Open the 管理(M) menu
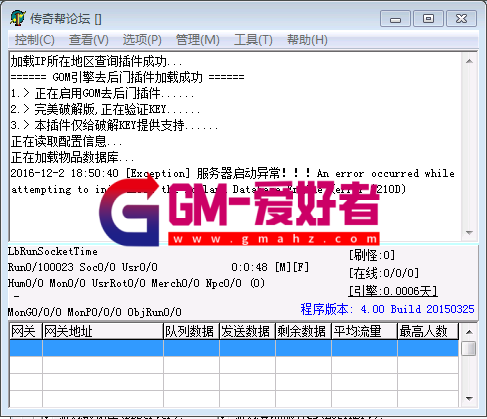487x419 pixels. coord(197,40)
